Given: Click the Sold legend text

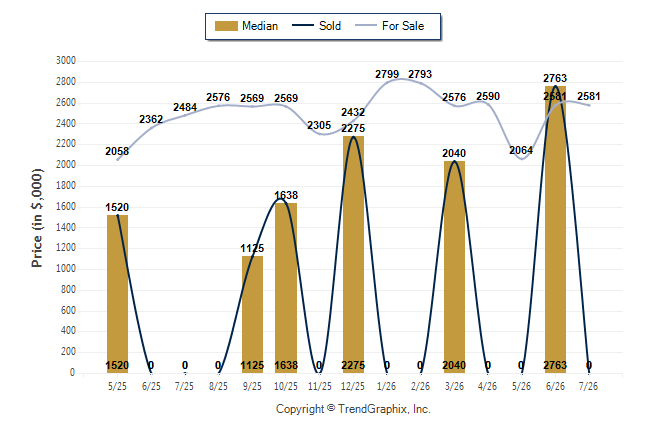Looking at the screenshot, I should point(330,26).
